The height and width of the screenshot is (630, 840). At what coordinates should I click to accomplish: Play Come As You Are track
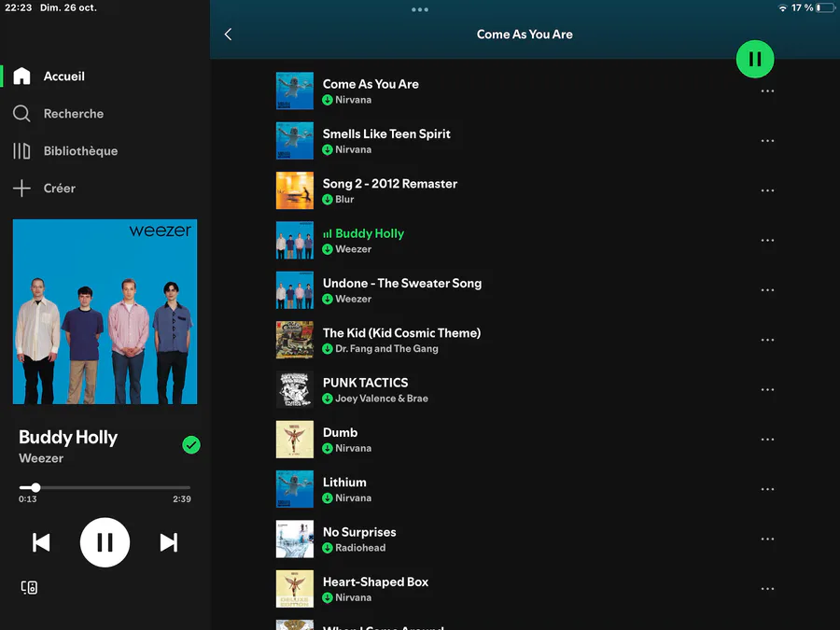pyautogui.click(x=525, y=91)
